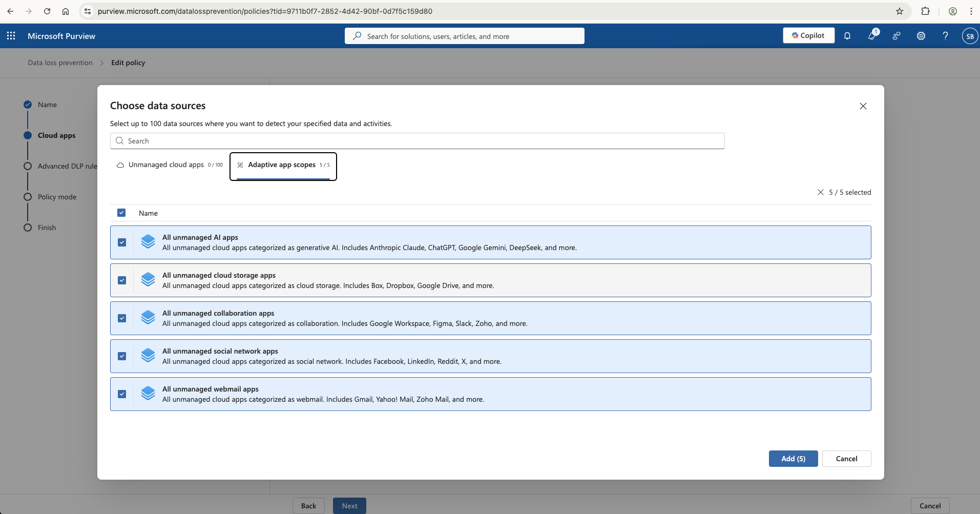This screenshot has height=514, width=980.
Task: Click the Name column header
Action: click(148, 213)
